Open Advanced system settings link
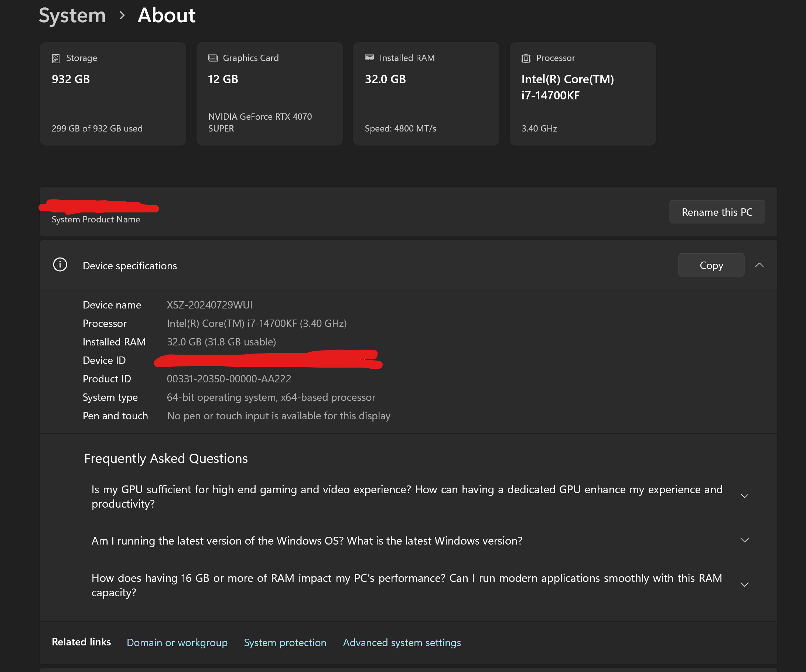806x672 pixels. (402, 642)
